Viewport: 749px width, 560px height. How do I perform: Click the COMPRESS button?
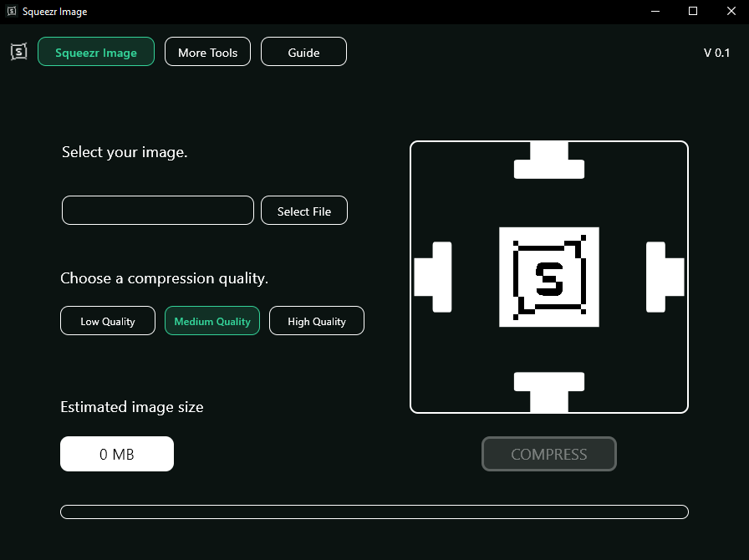tap(549, 454)
